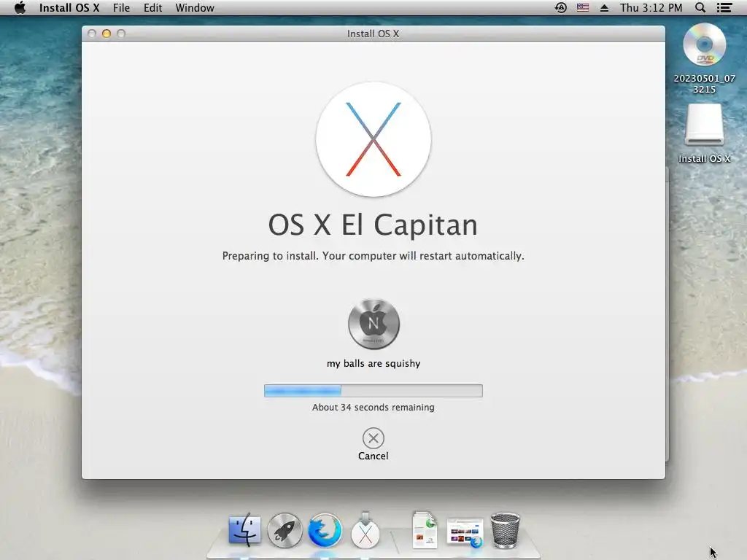This screenshot has height=560, width=747.
Task: Open Launchpad rocket icon in Dock
Action: (285, 530)
